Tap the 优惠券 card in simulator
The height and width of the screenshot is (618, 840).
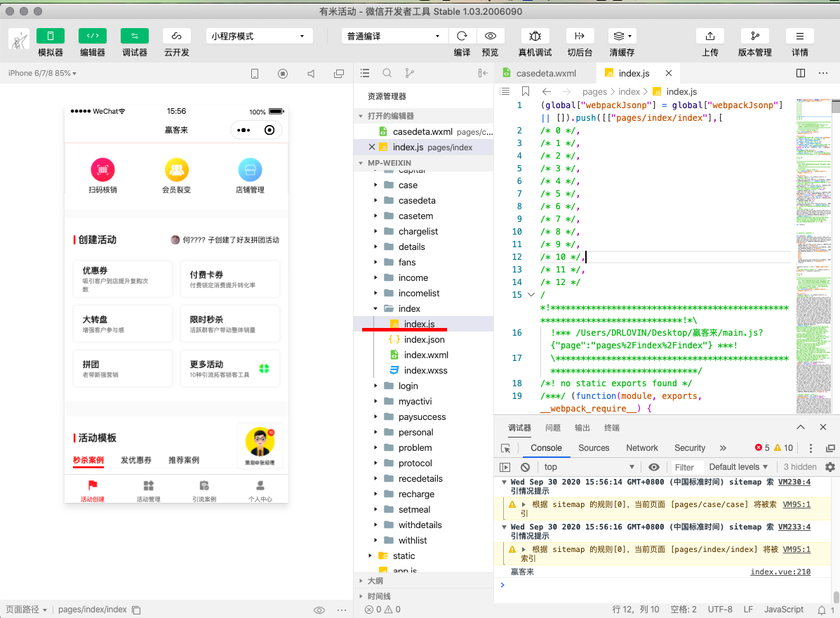coord(123,279)
